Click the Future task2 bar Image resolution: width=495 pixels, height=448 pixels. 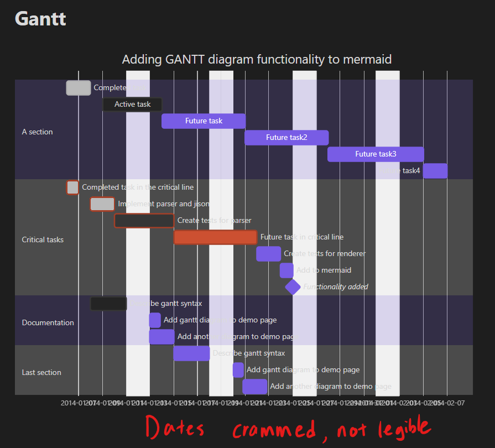pyautogui.click(x=286, y=137)
